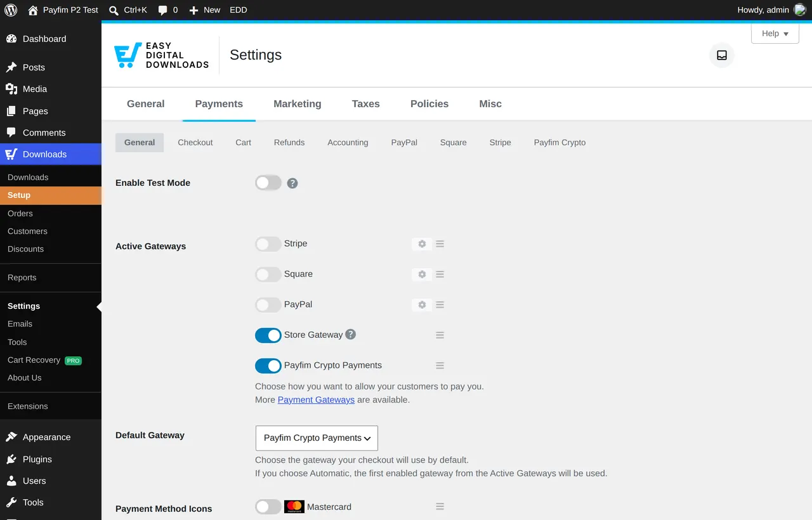The width and height of the screenshot is (812, 520).
Task: Click the PayPal row reorder handle
Action: click(x=440, y=305)
